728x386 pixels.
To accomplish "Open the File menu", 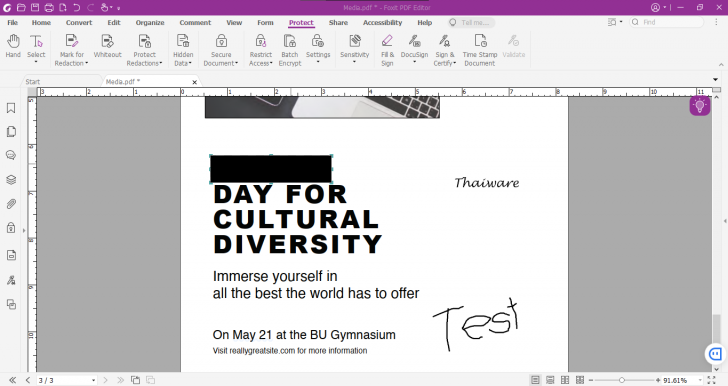I will click(13, 22).
